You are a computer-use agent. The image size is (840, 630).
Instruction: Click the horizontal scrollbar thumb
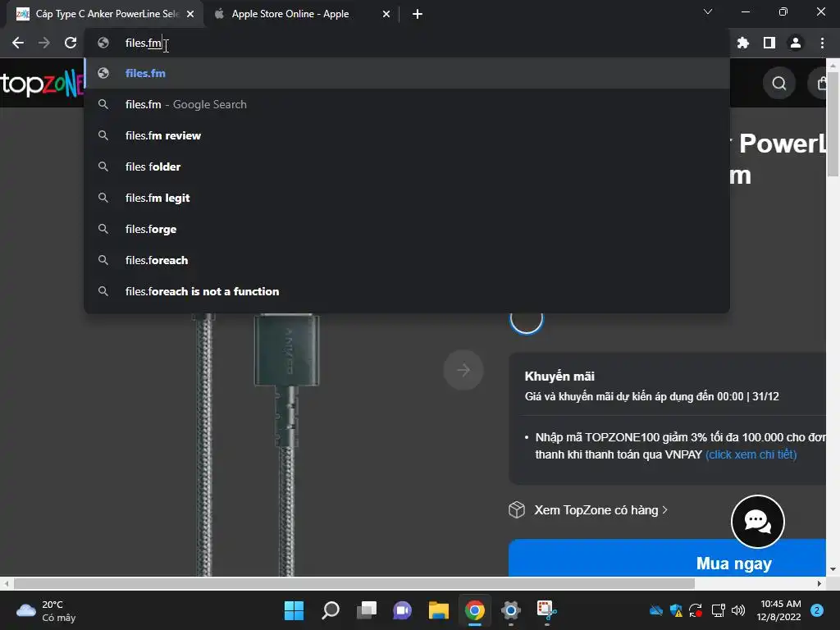point(354,583)
